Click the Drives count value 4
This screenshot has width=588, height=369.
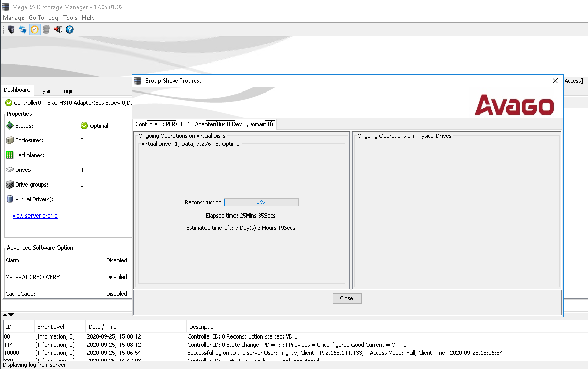coord(82,170)
